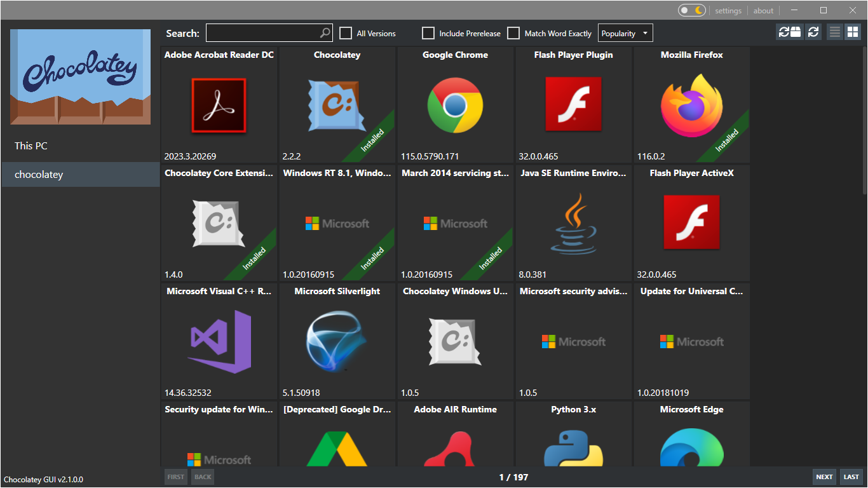Open the Mozilla Firefox icon
The width and height of the screenshot is (868, 488).
(x=691, y=105)
